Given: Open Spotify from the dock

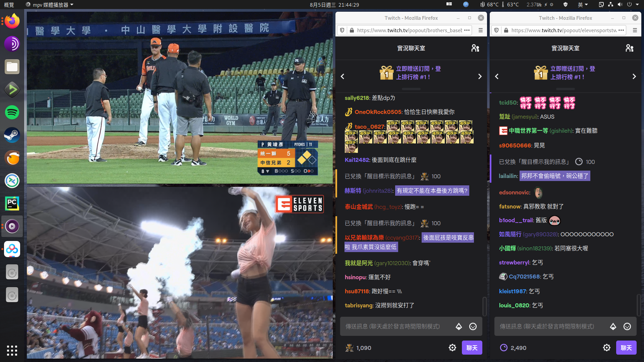Looking at the screenshot, I should pos(12,112).
